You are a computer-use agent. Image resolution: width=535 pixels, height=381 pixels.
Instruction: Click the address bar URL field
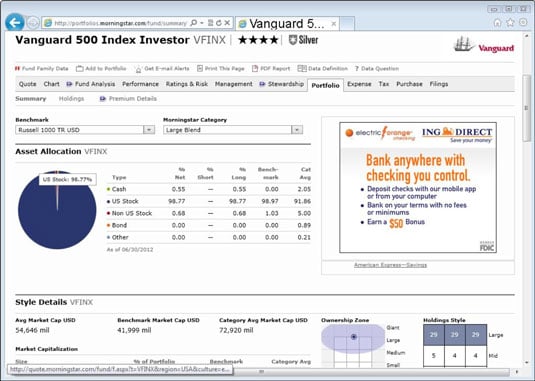tap(120, 23)
